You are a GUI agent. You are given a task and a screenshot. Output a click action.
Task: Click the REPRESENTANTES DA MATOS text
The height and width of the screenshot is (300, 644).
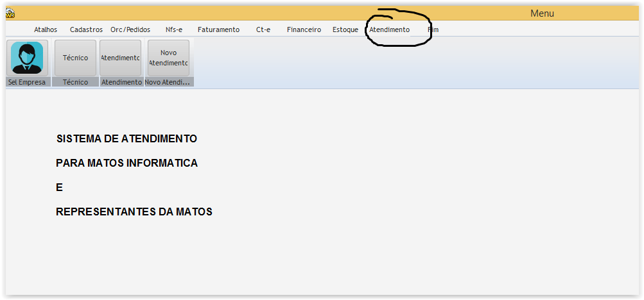click(134, 212)
